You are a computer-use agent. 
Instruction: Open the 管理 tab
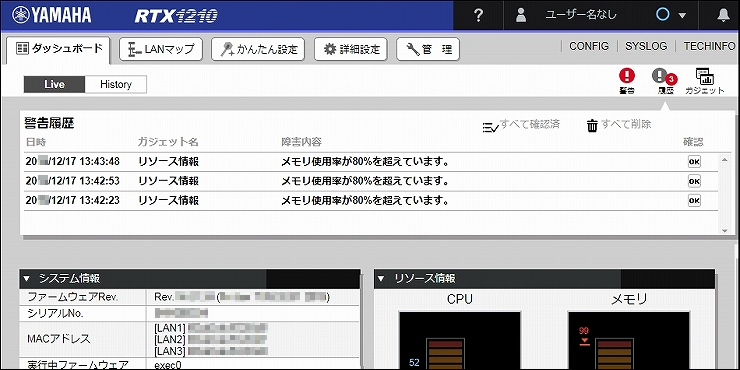(x=428, y=49)
